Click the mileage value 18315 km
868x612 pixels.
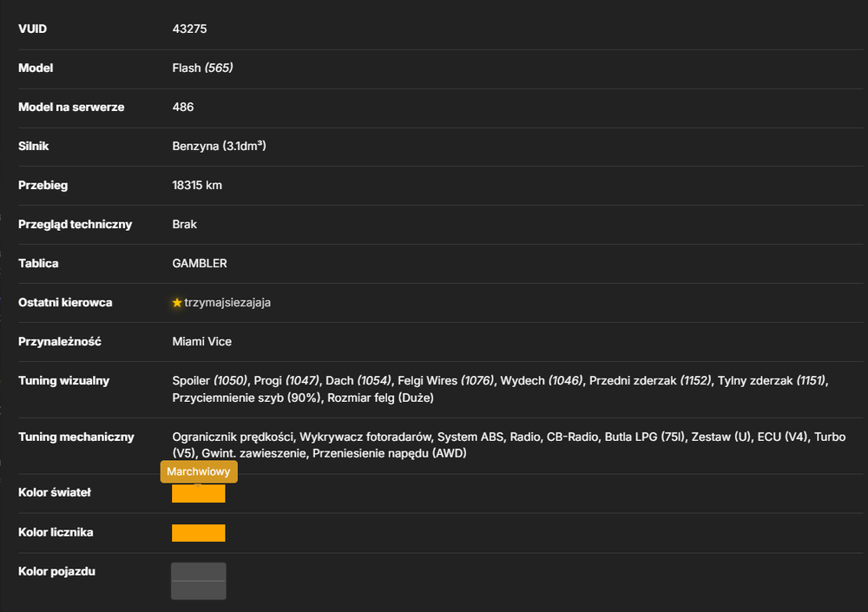click(x=197, y=185)
